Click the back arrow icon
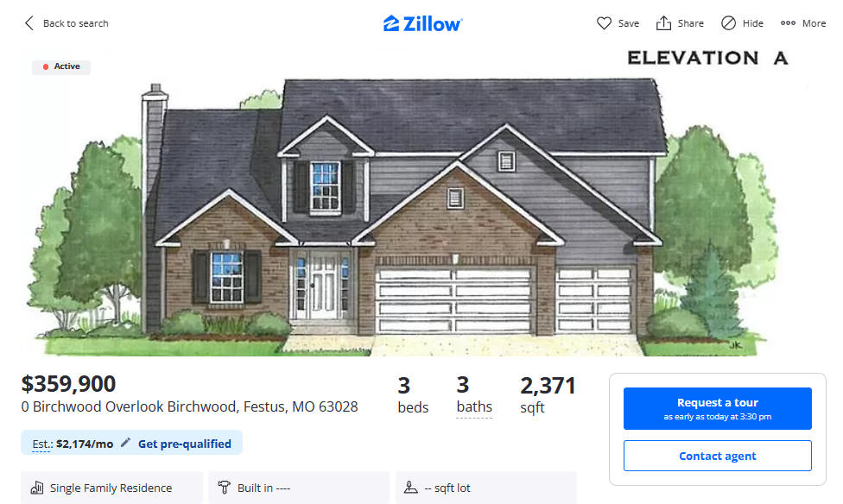 (x=29, y=23)
